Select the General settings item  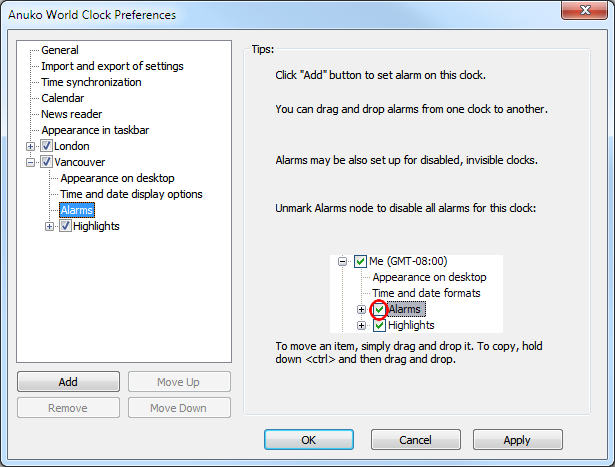(x=60, y=50)
